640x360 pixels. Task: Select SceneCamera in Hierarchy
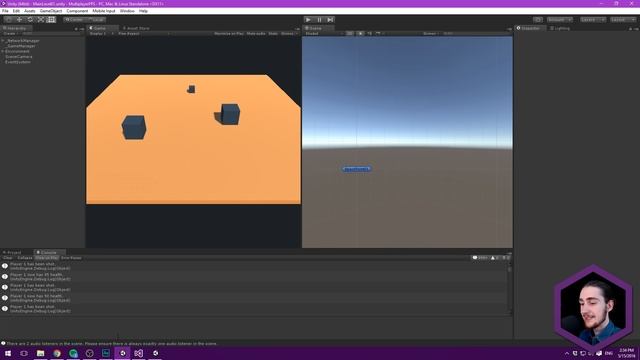pos(19,57)
